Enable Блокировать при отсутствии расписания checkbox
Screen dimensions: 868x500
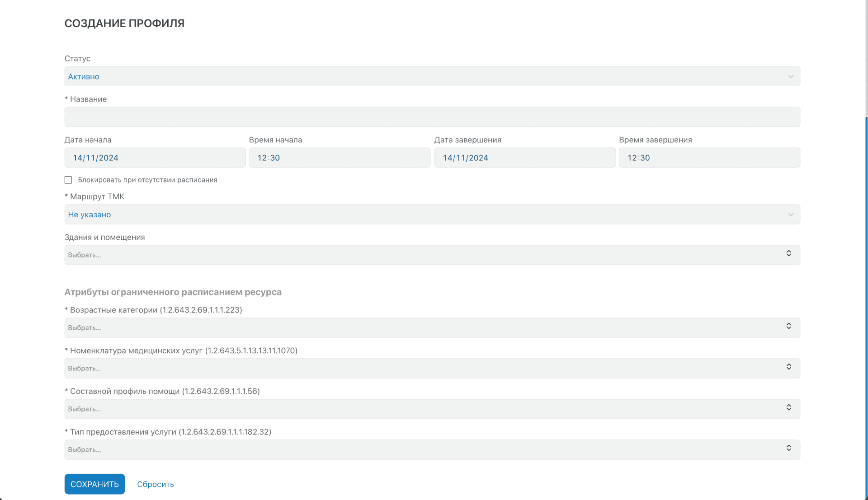coord(68,180)
